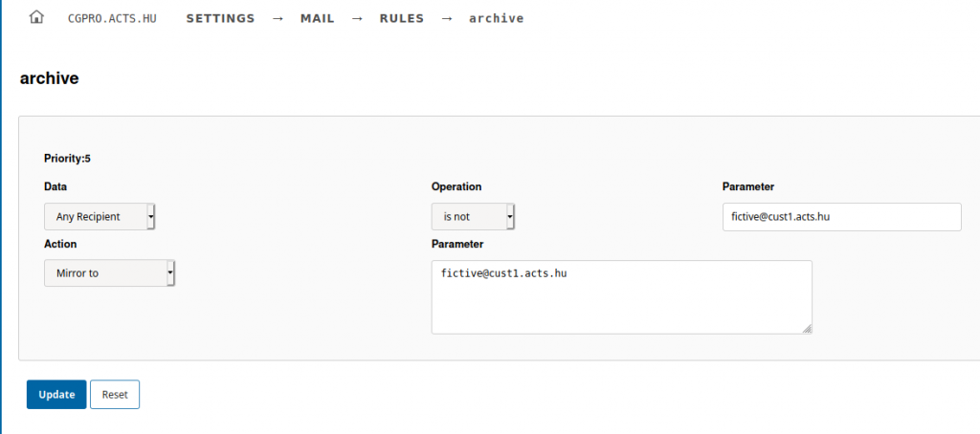Open the Any Recipient data dropdown

[100, 217]
